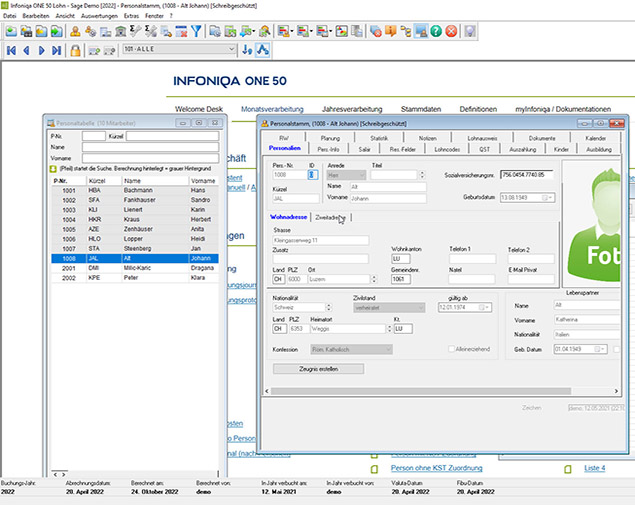635x505 pixels.
Task: Click the funnel filter icon
Action: click(x=196, y=31)
